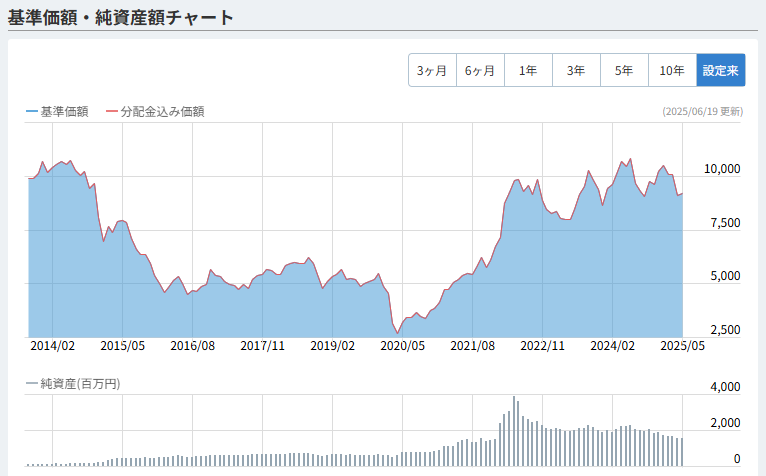Click the 2,000 net assets axis label
The image size is (766, 476).
(725, 423)
